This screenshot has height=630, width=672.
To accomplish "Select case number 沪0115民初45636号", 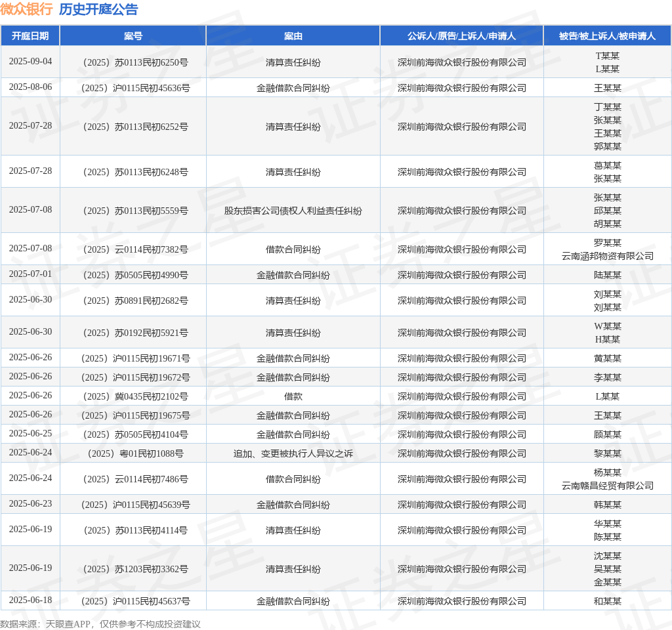I will pyautogui.click(x=135, y=89).
